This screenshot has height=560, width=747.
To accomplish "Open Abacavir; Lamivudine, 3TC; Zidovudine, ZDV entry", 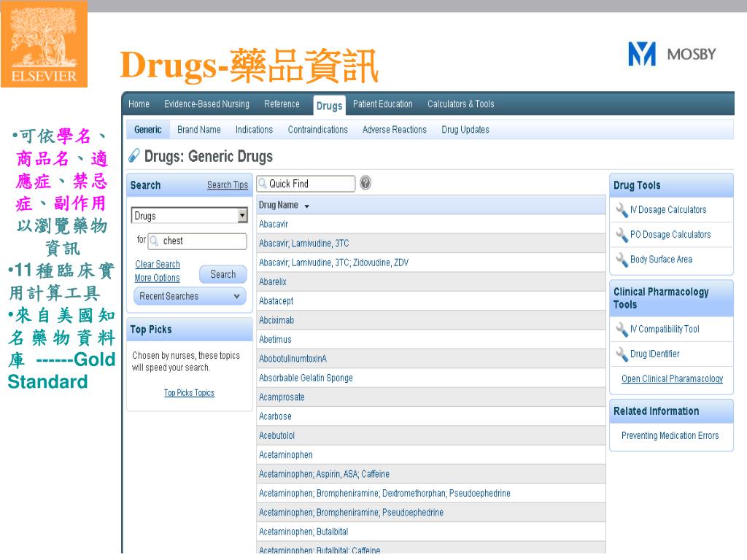I will tap(333, 262).
